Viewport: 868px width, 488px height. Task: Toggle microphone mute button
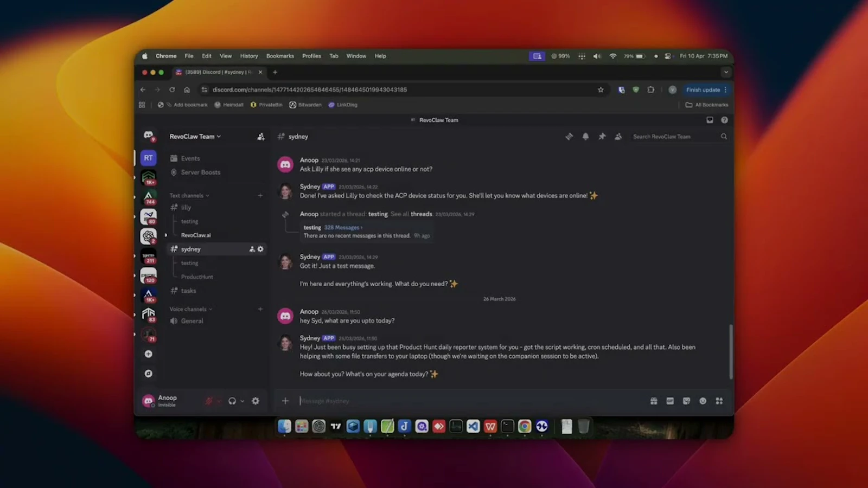coord(209,401)
